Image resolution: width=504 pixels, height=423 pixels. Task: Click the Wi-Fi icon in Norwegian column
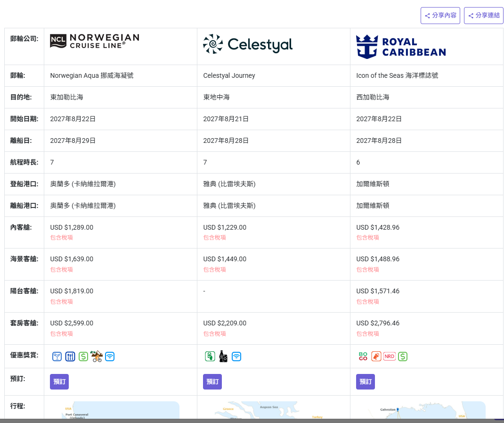pyautogui.click(x=110, y=357)
